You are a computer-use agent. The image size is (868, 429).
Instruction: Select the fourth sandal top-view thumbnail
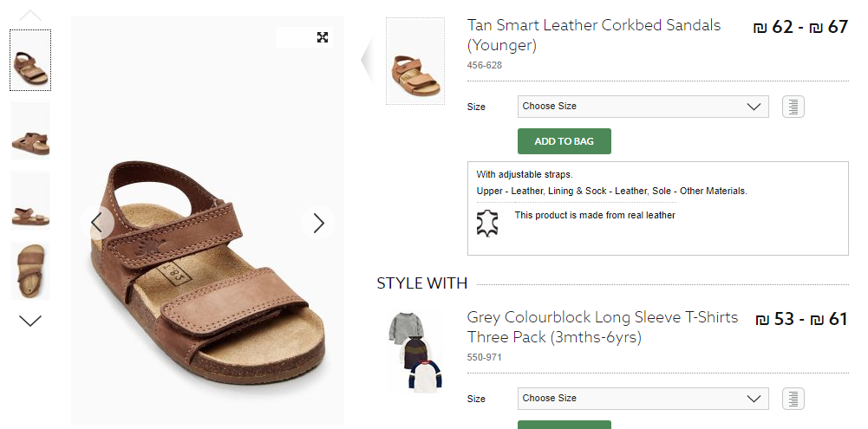click(x=30, y=271)
